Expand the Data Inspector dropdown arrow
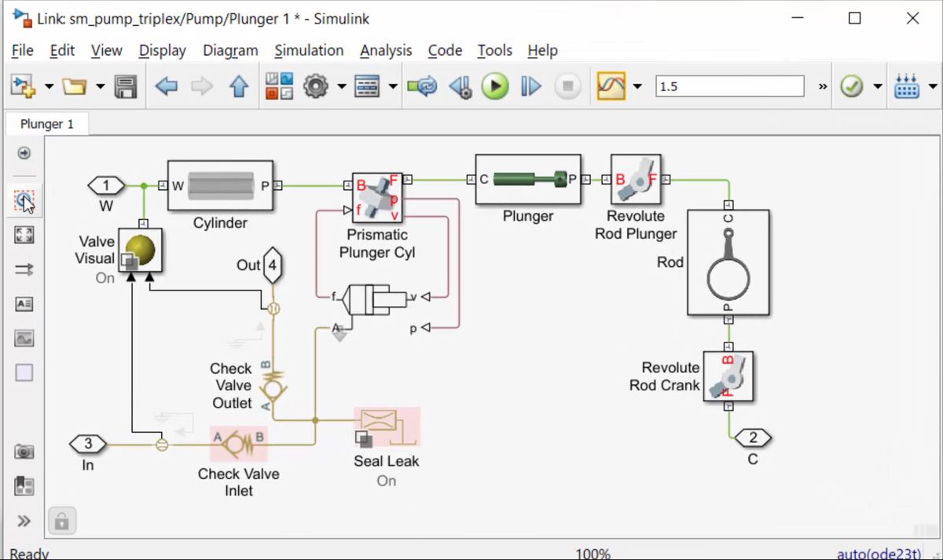This screenshot has width=943, height=560. [637, 86]
